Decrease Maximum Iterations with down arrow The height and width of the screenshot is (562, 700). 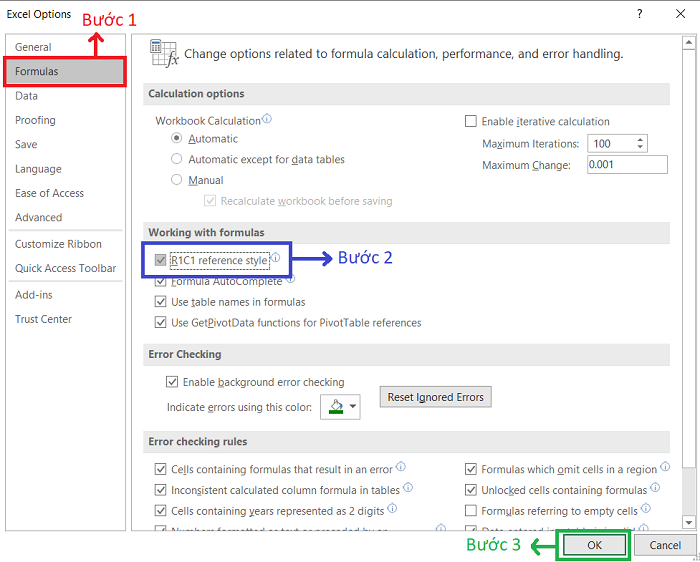coord(640,148)
